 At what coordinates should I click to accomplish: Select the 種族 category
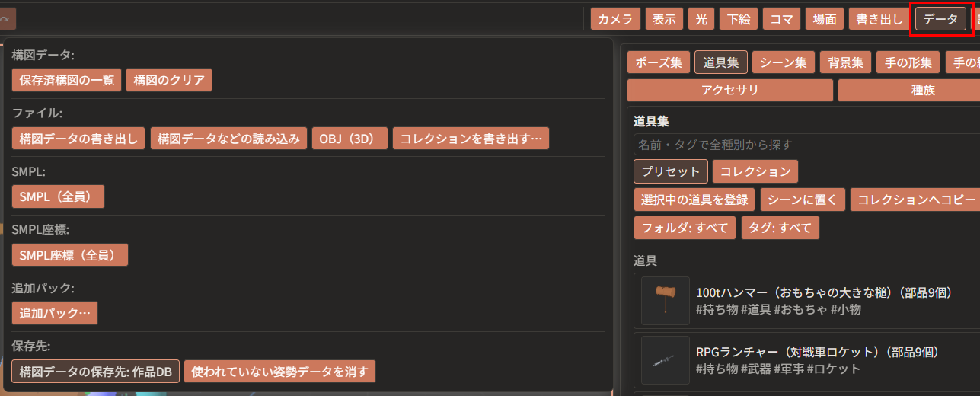(909, 90)
